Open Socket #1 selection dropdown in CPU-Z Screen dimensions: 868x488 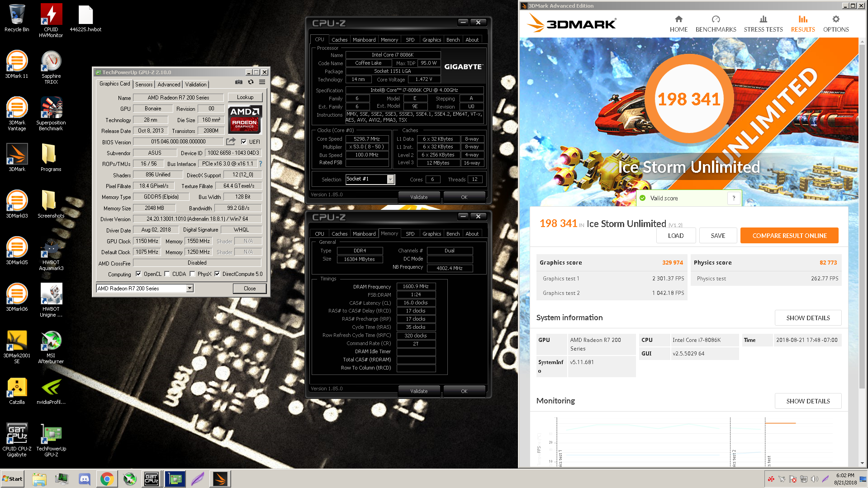click(x=390, y=179)
